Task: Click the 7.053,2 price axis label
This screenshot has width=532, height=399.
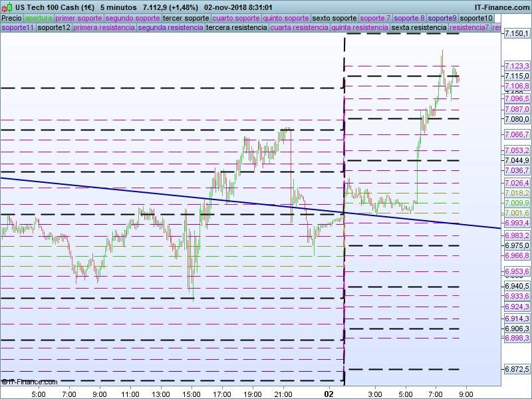Action: tap(517, 150)
